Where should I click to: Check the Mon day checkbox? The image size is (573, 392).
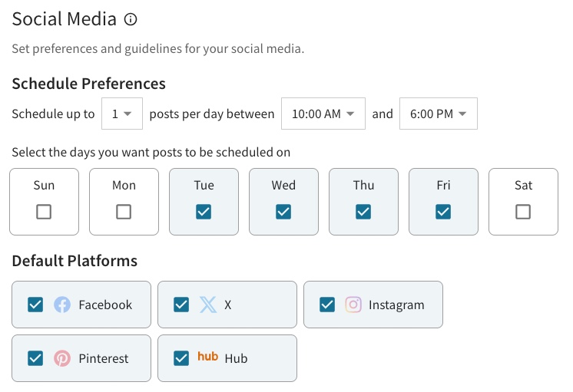click(124, 212)
